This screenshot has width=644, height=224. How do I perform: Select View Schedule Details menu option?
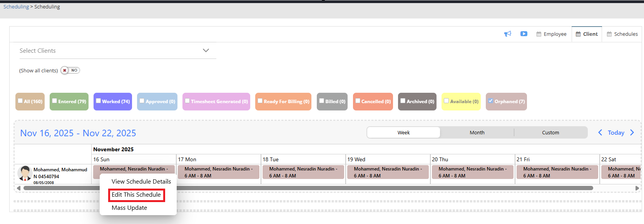[x=141, y=182]
